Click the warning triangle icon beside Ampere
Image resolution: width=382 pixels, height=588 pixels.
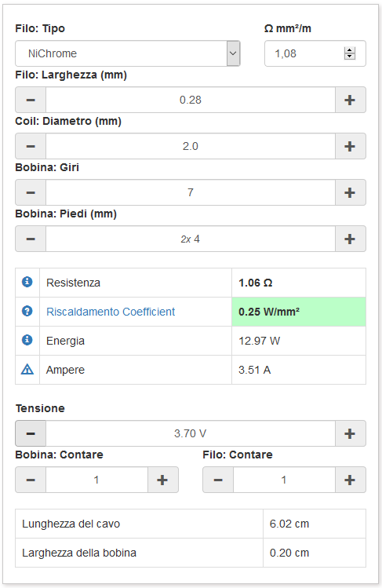(27, 370)
